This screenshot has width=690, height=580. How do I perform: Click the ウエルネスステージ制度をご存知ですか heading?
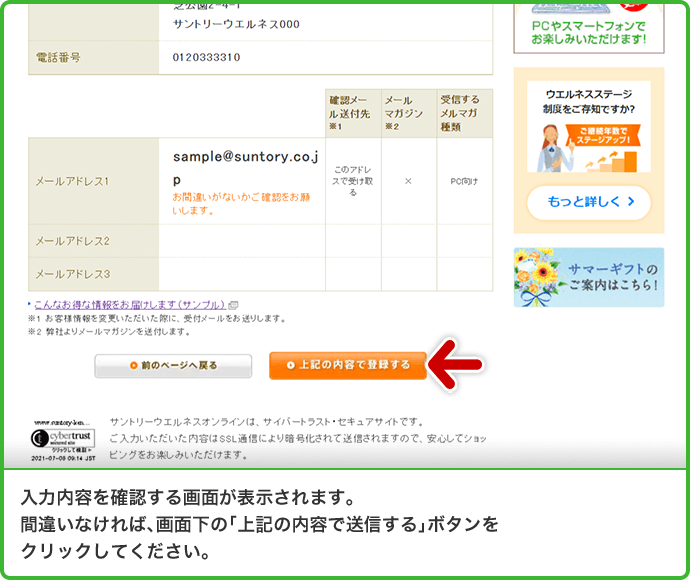pyautogui.click(x=589, y=102)
